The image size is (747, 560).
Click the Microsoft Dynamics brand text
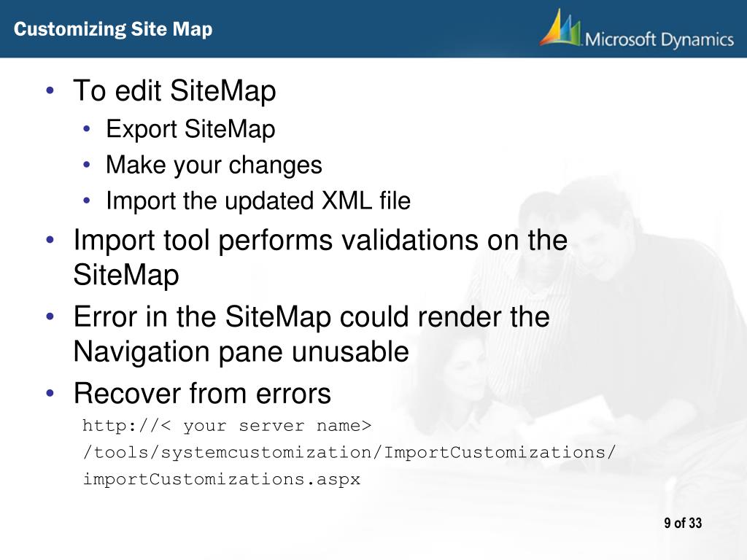point(659,39)
